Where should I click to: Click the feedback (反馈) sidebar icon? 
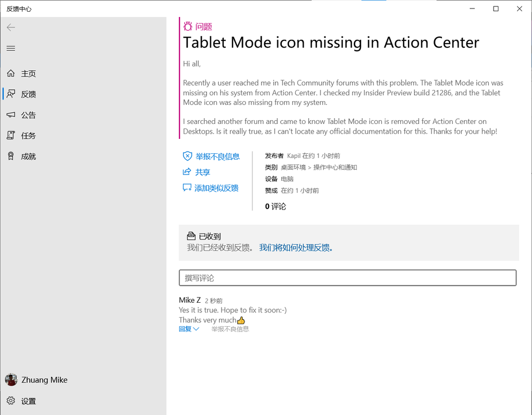11,94
